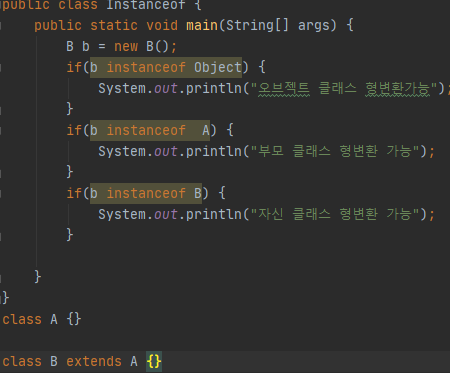
Task: Click "instanceof" in the "instanceof A" condition
Action: 146,130
